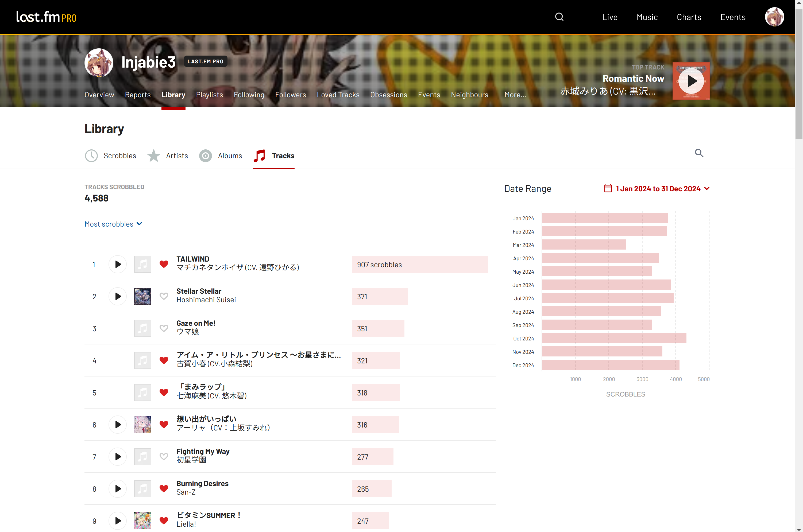Click the LAST.FM PRO badge beside username

[205, 61]
